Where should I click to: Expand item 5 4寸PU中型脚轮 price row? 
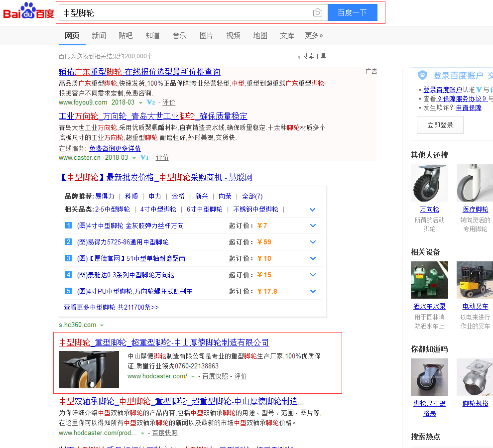point(313,291)
